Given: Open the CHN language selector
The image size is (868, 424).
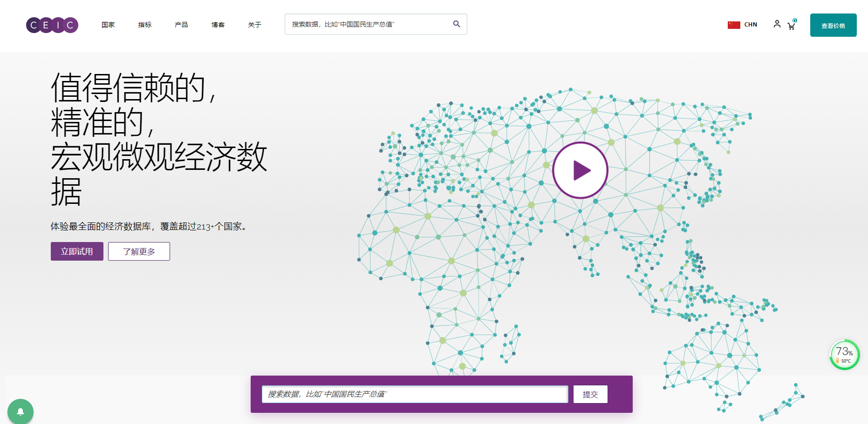Looking at the screenshot, I should click(750, 25).
